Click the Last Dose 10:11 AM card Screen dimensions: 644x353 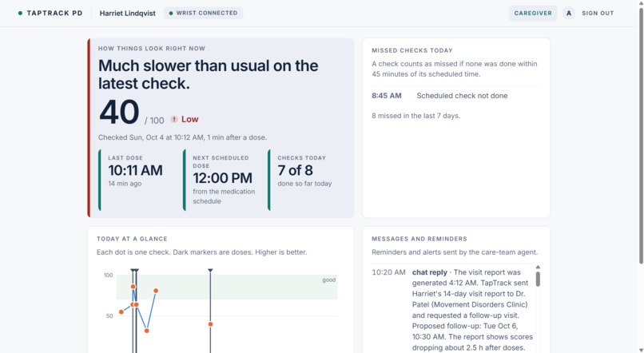[x=137, y=180]
